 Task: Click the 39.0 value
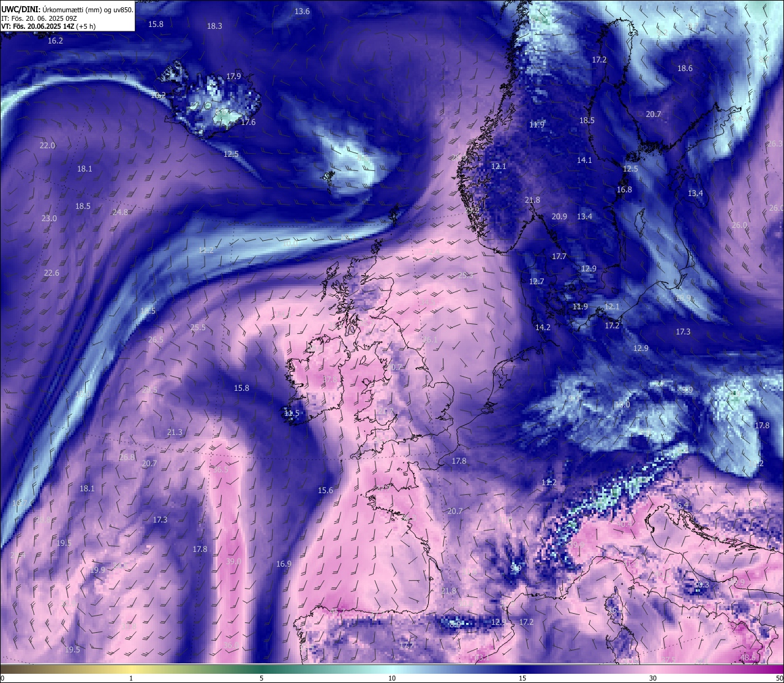[x=233, y=562]
